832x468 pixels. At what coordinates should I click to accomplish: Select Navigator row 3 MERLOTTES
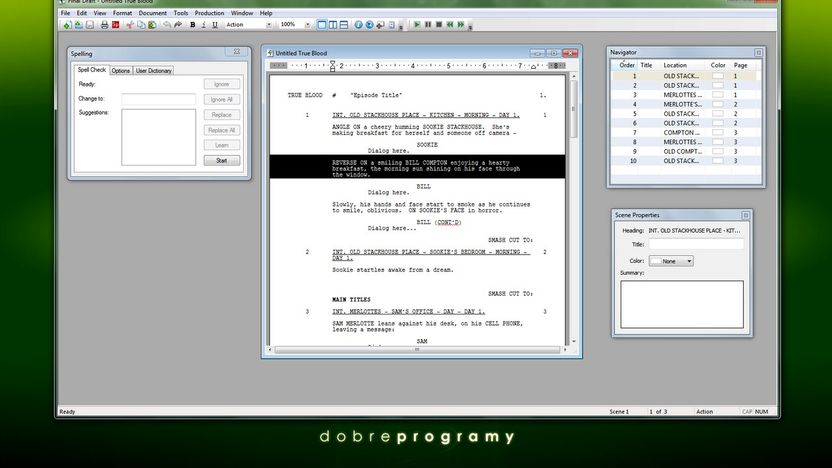tap(684, 95)
